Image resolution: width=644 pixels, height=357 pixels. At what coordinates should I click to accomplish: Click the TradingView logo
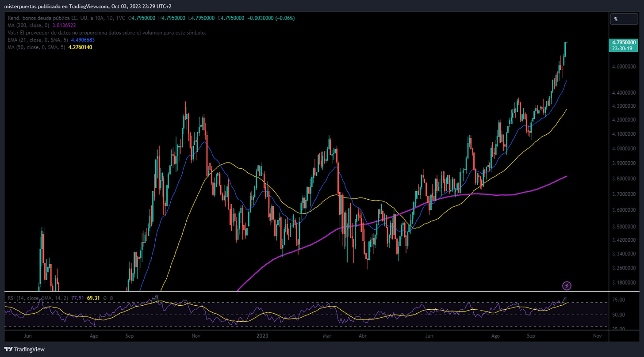tap(25, 349)
